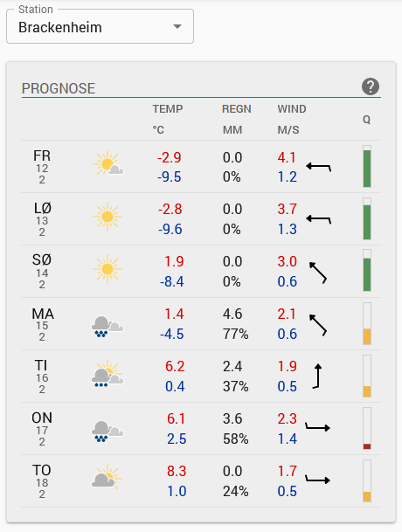The image size is (402, 532).
Task: Click Tuesday's upward wind arrow
Action: tap(317, 376)
